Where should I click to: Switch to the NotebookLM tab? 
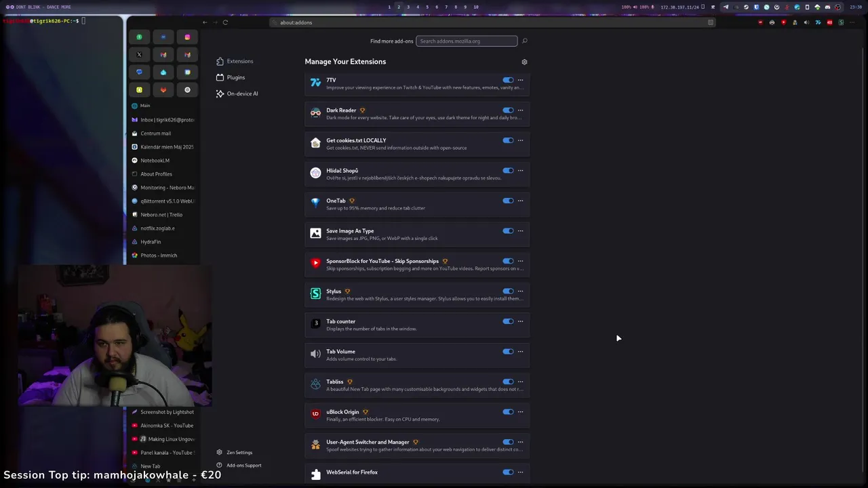(x=163, y=161)
